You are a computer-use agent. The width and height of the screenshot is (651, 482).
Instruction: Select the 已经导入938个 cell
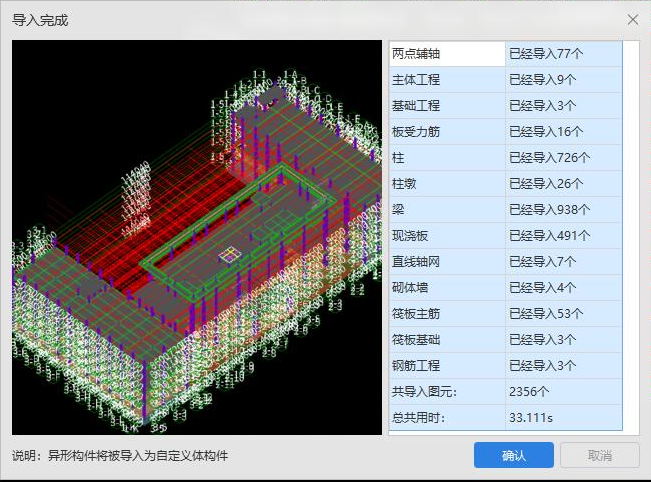(564, 210)
